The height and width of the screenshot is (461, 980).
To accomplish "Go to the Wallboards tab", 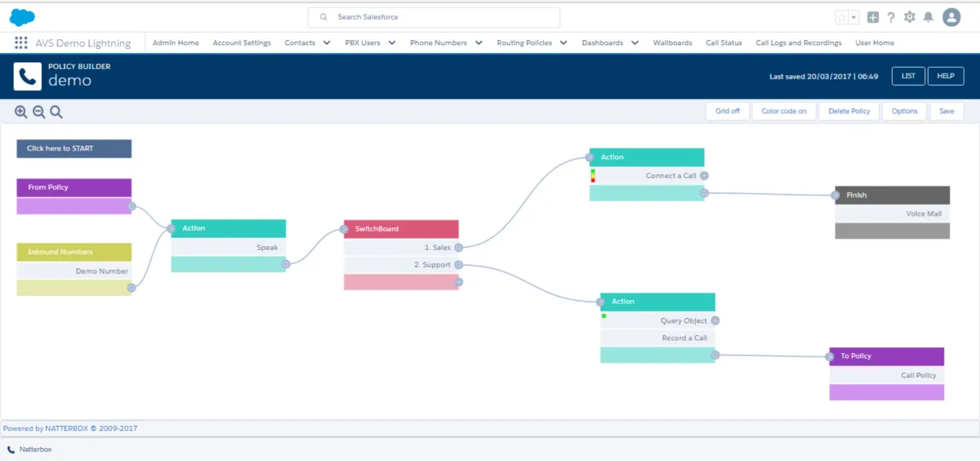I will [672, 43].
